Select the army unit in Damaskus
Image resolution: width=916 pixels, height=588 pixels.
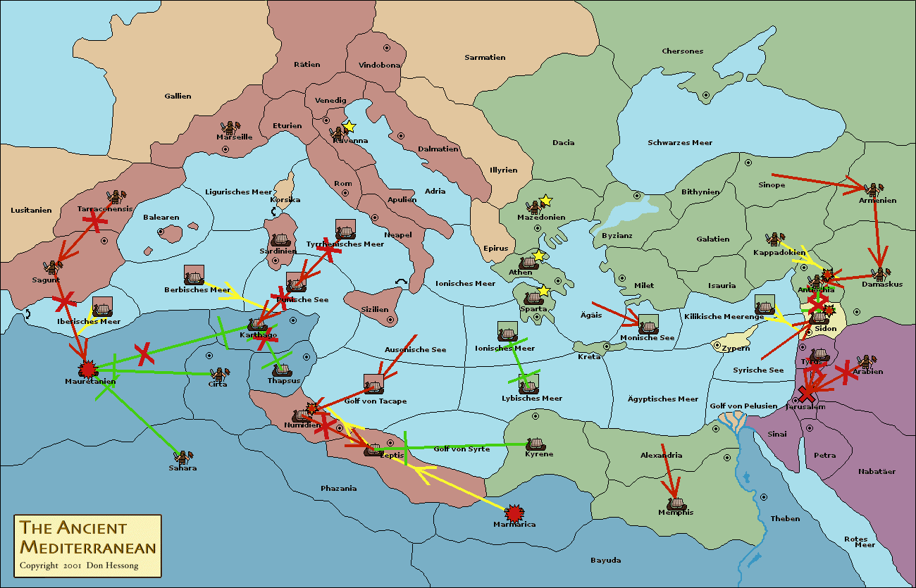point(880,274)
